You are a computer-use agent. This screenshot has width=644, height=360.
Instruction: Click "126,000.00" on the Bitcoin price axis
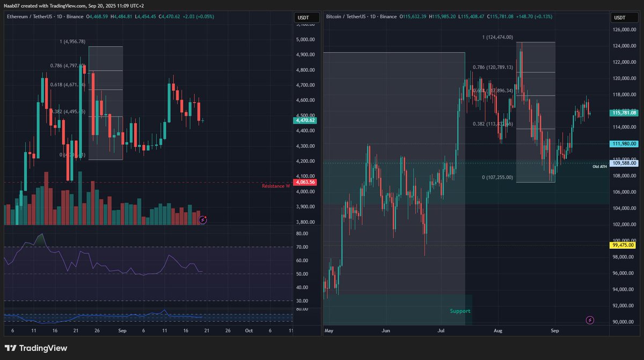625,30
